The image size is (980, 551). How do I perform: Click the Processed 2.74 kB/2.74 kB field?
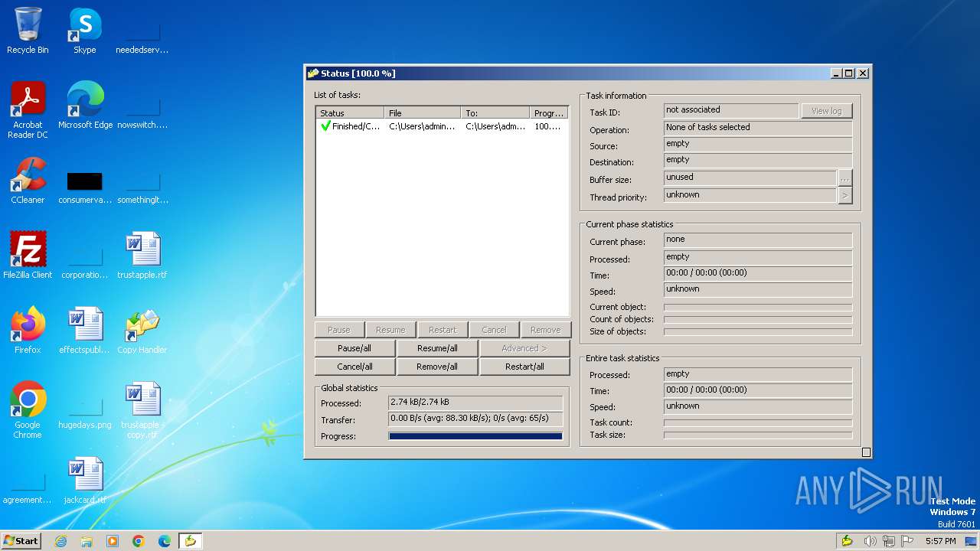coord(475,403)
